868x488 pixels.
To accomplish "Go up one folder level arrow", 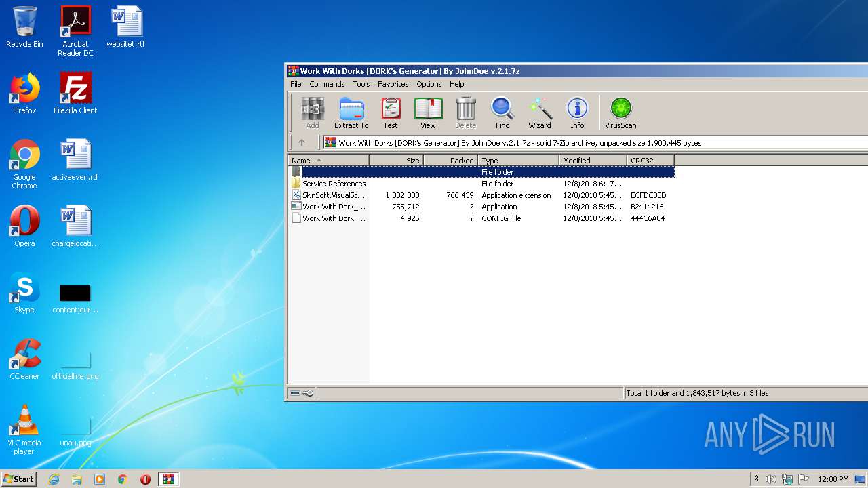I will click(302, 142).
